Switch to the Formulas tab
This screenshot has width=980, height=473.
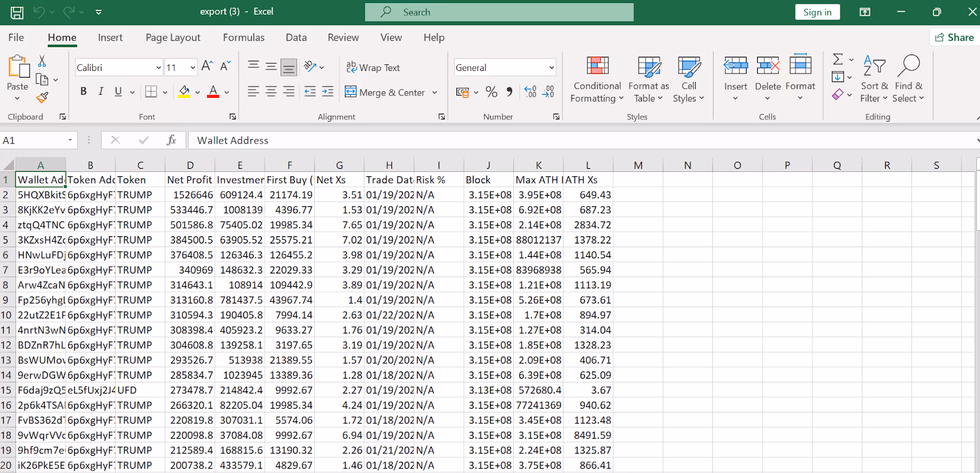coord(244,37)
